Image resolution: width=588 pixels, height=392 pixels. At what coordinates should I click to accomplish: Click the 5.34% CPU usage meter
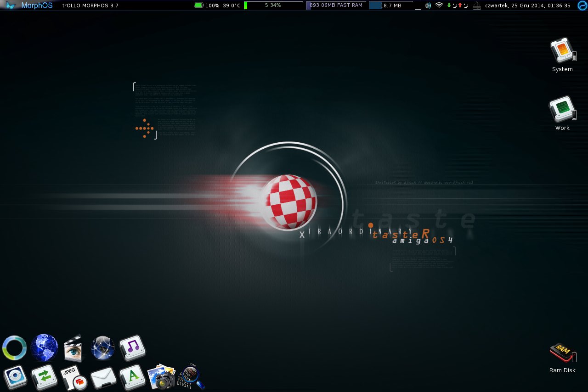click(x=273, y=5)
